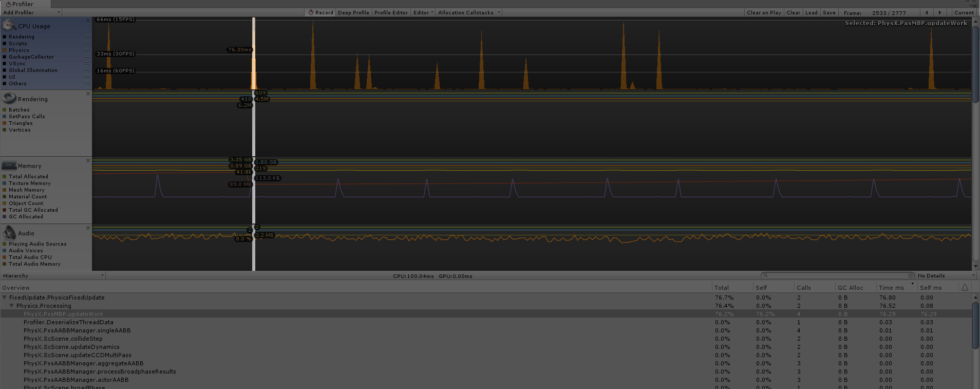Click the Load button
Image resolution: width=980 pixels, height=389 pixels.
[812, 12]
